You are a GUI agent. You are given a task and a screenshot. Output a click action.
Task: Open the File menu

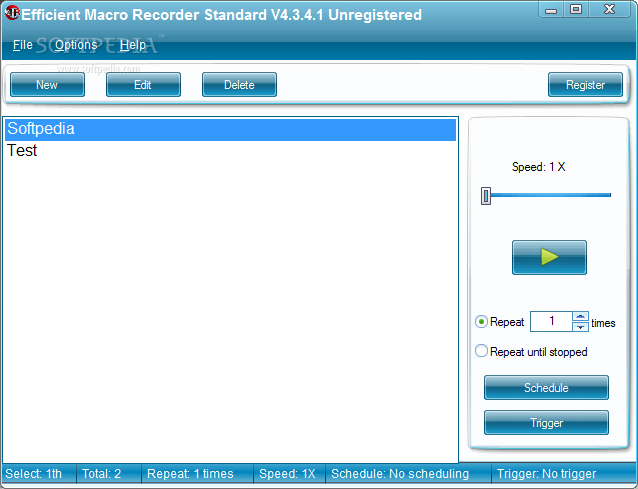[x=22, y=45]
